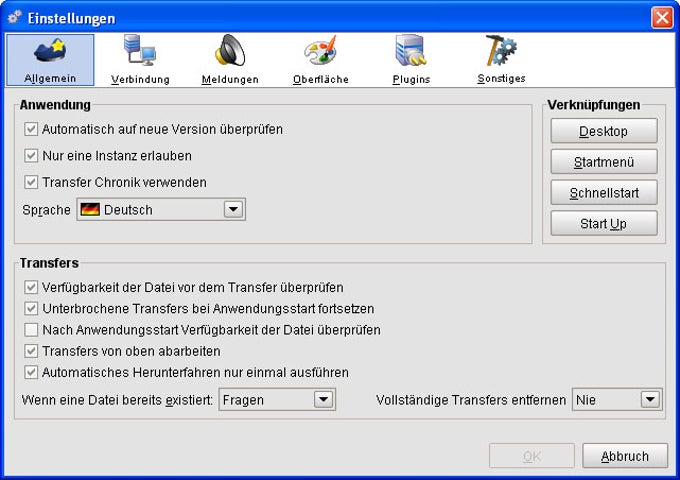This screenshot has height=480, width=680.
Task: Uncheck 'Unterbrochene Transfers bei Anwendungsstart fortsetzen'
Action: click(31, 308)
